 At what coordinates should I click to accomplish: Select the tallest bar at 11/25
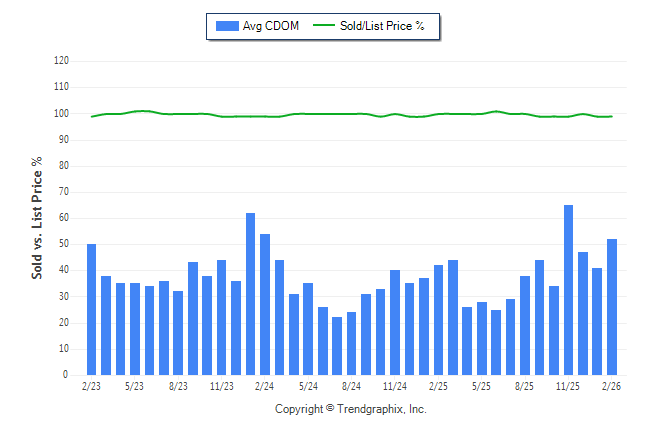click(568, 290)
